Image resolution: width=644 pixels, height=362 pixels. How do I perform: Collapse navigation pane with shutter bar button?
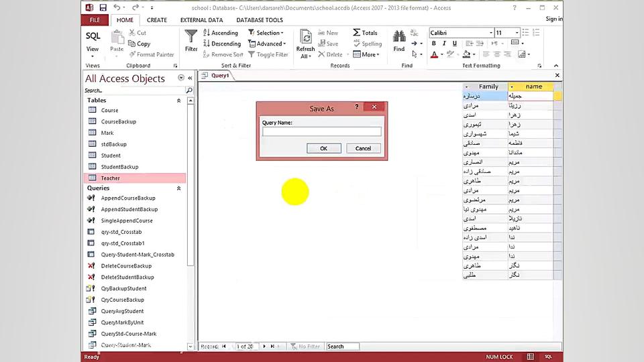[x=190, y=78]
